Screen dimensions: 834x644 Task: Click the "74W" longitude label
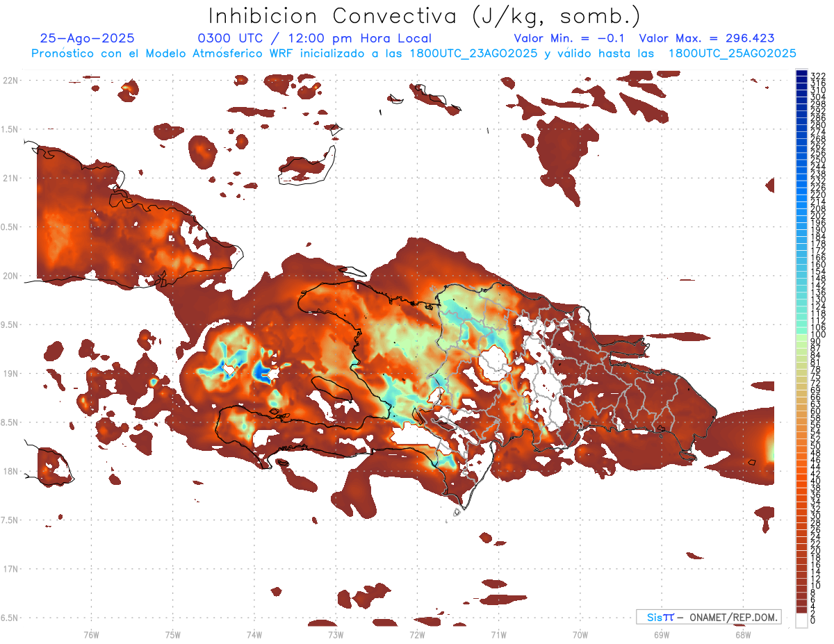254,634
